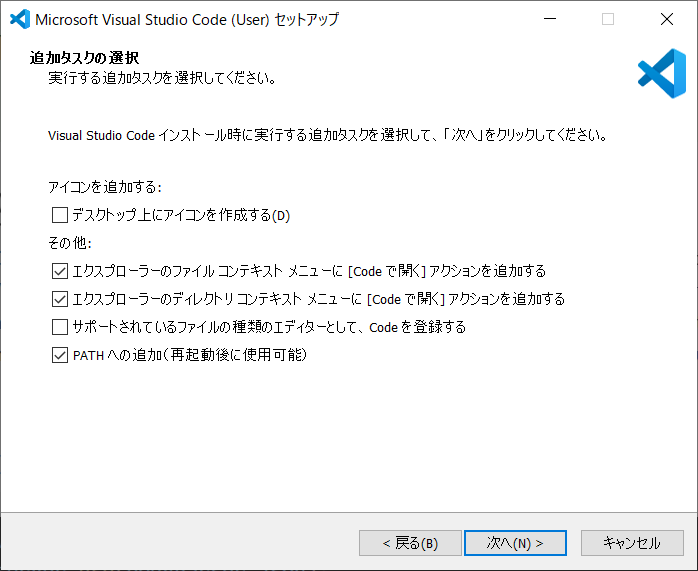Screen dimensions: 698x571
Task: Click the 'その他:' group label
Action: [70, 243]
